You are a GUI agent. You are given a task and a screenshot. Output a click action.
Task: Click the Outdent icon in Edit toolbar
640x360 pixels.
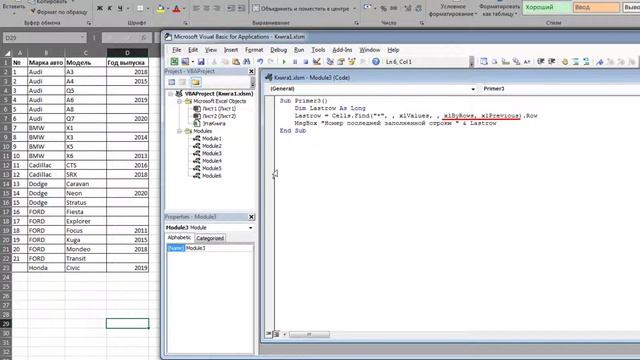551,62
